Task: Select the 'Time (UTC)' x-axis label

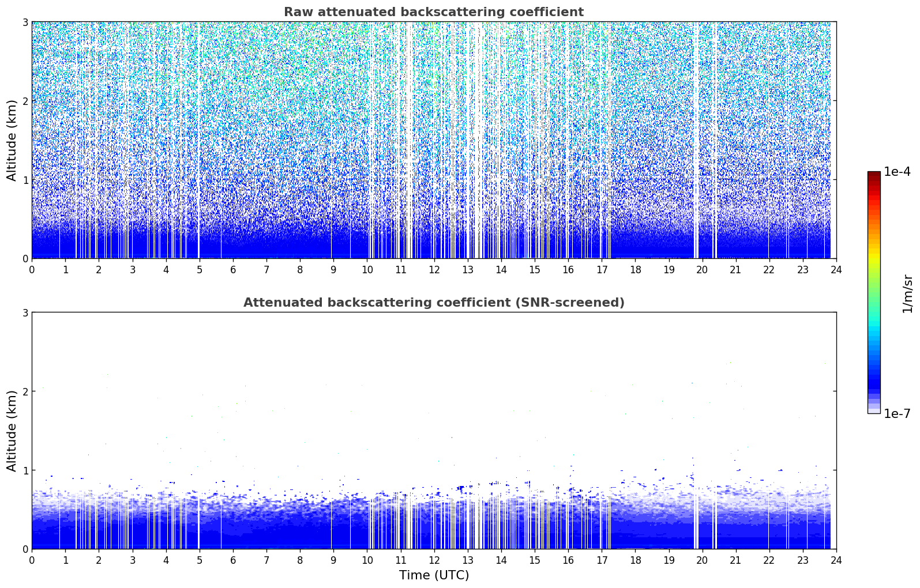Action: 434,575
